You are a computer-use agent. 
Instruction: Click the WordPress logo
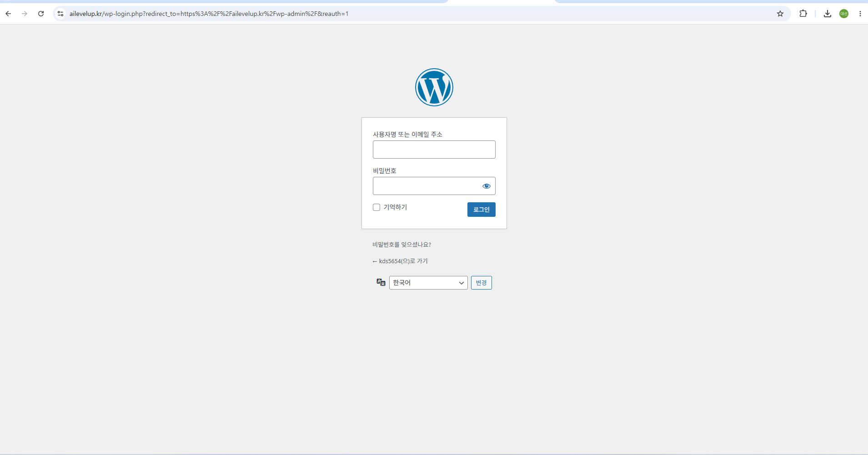pos(434,87)
